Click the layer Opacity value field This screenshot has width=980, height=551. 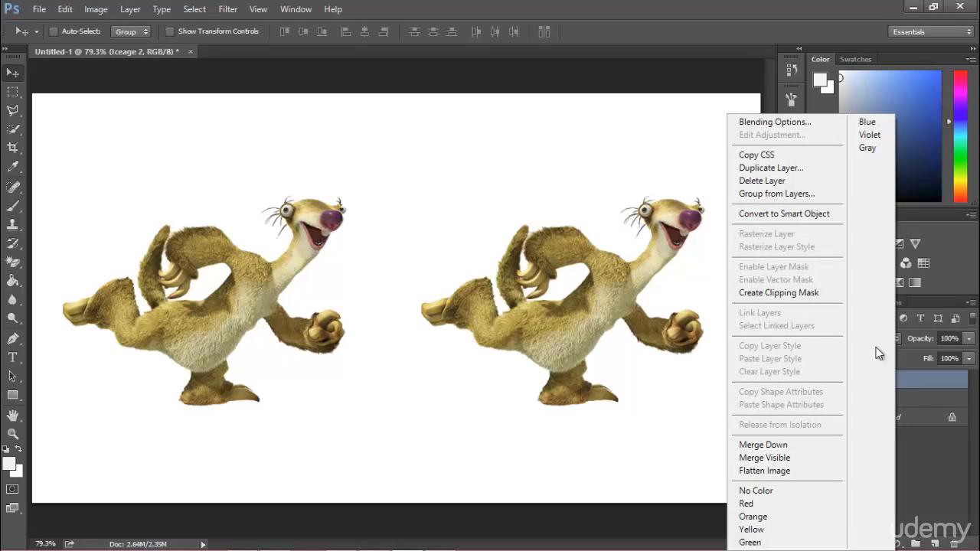tap(949, 338)
